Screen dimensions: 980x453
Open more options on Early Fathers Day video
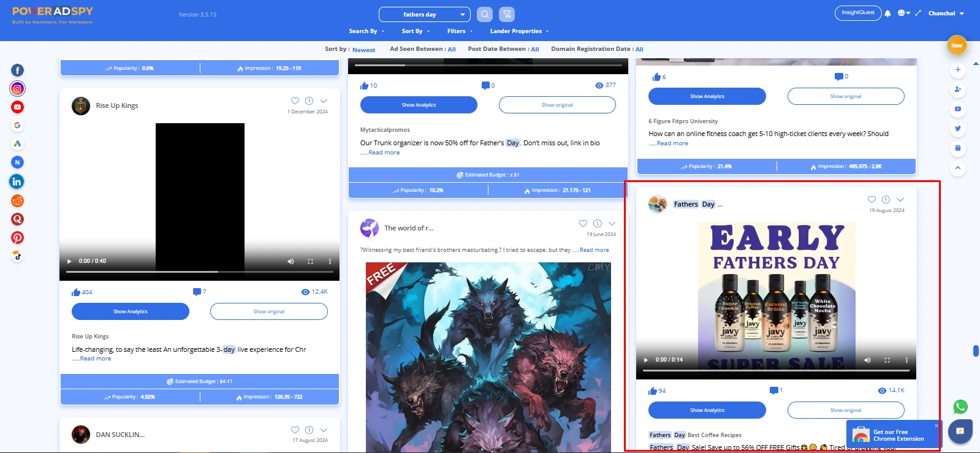tap(906, 360)
